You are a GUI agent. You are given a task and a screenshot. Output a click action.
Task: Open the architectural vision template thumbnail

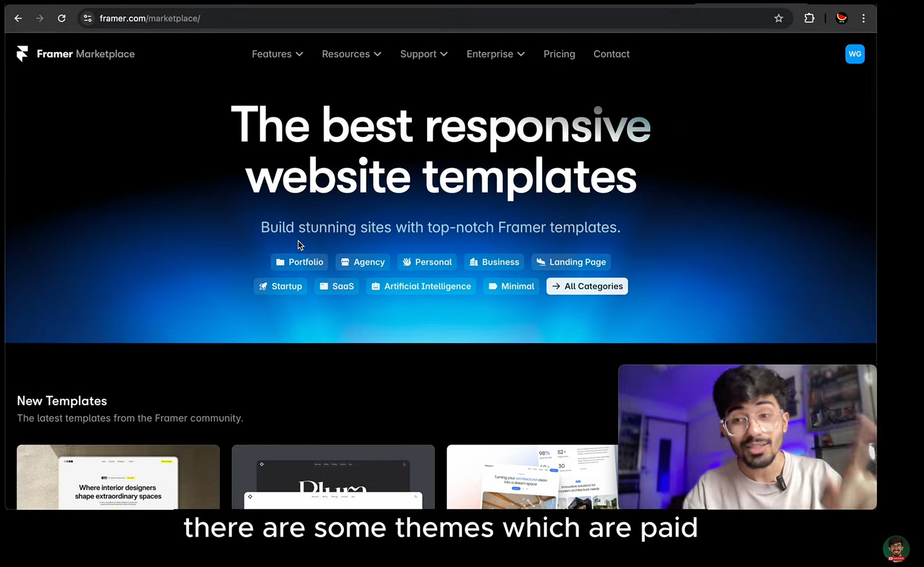pos(532,477)
